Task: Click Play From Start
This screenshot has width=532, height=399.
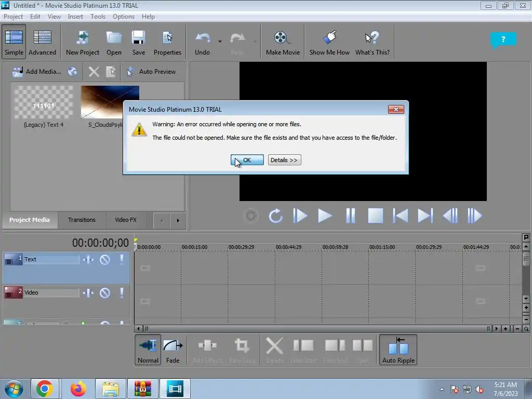Action: 300,216
